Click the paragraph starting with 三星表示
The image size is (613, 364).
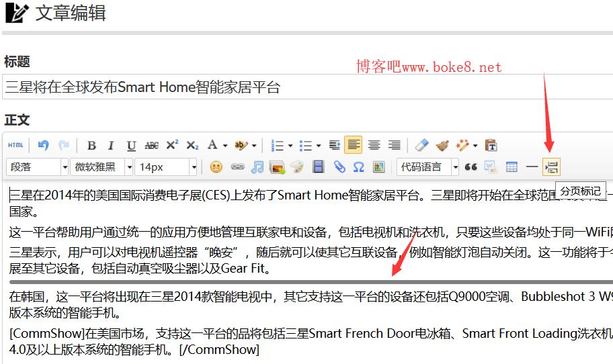pyautogui.click(x=311, y=260)
